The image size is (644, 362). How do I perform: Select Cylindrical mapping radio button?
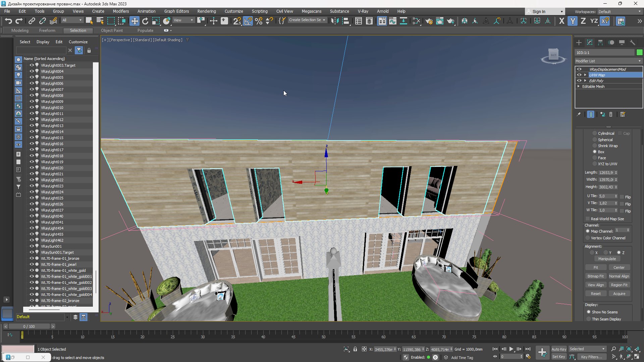[x=595, y=133]
